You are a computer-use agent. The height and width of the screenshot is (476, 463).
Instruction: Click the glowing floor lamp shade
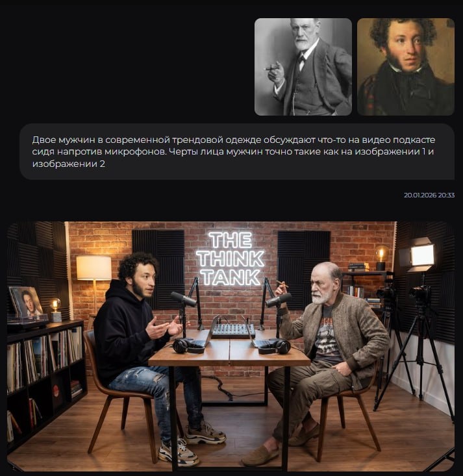pos(94,268)
